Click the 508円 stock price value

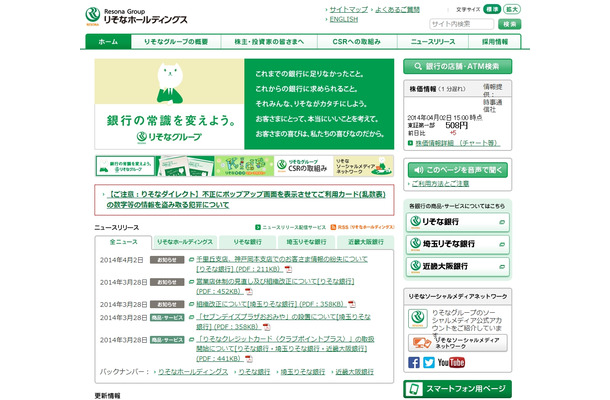point(456,126)
